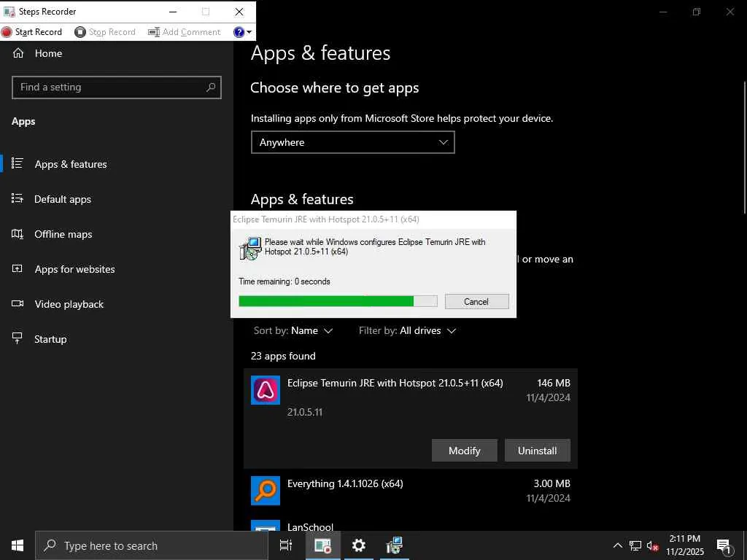Viewport: 747px width, 560px height.
Task: Click the Eclipse Temurin JRE app icon
Action: click(x=266, y=390)
